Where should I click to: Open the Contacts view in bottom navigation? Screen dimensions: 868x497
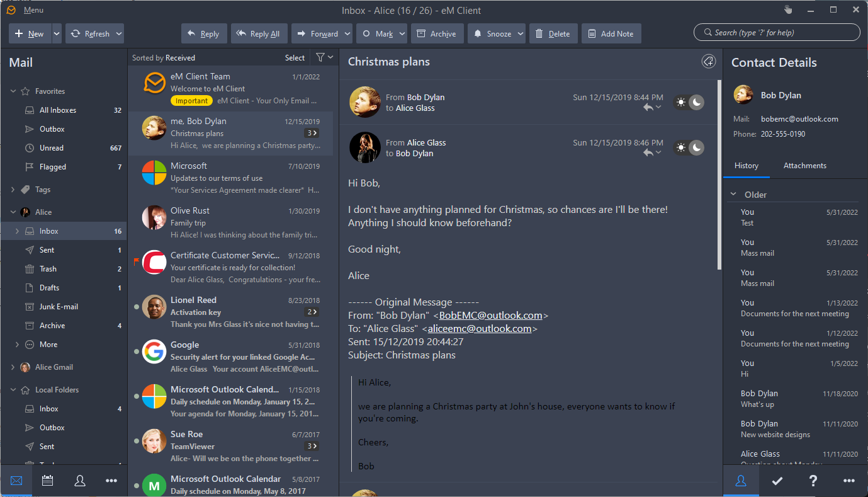80,481
